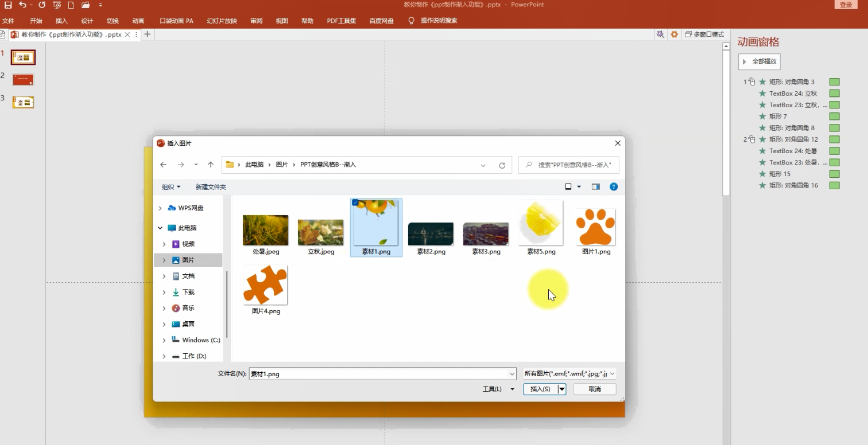Uncheck the 素材1.png selection checkbox

355,202
